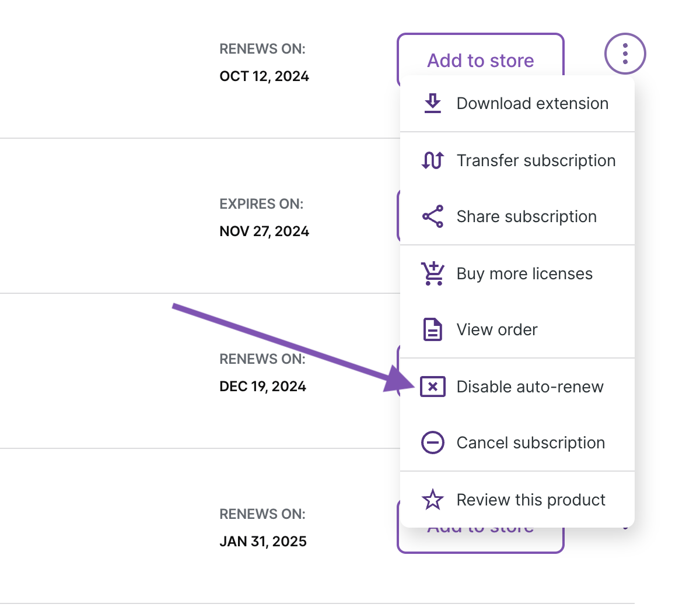
Task: Select the transfer arrows icon for Transfer subscription
Action: (432, 160)
